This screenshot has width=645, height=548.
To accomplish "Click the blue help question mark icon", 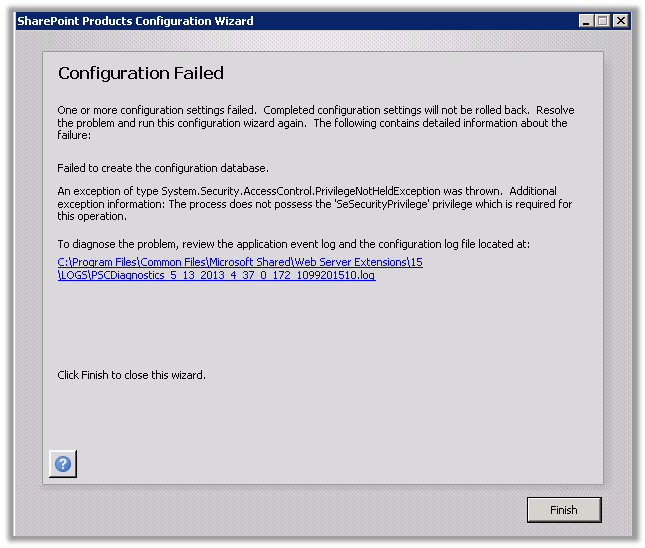I will click(x=63, y=464).
